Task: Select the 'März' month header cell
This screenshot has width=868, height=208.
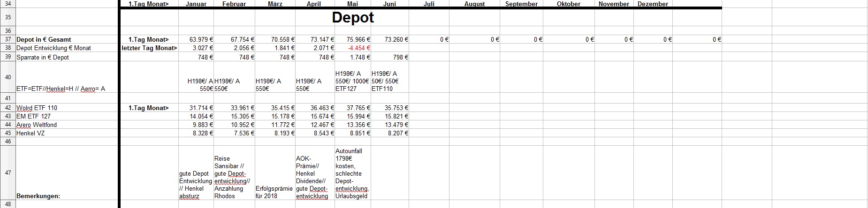Action: [x=275, y=4]
